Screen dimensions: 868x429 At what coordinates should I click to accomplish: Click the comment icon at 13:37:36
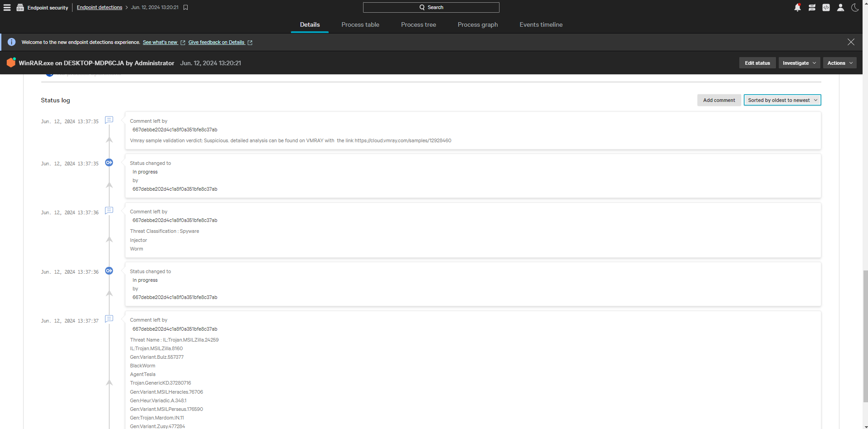(x=109, y=211)
